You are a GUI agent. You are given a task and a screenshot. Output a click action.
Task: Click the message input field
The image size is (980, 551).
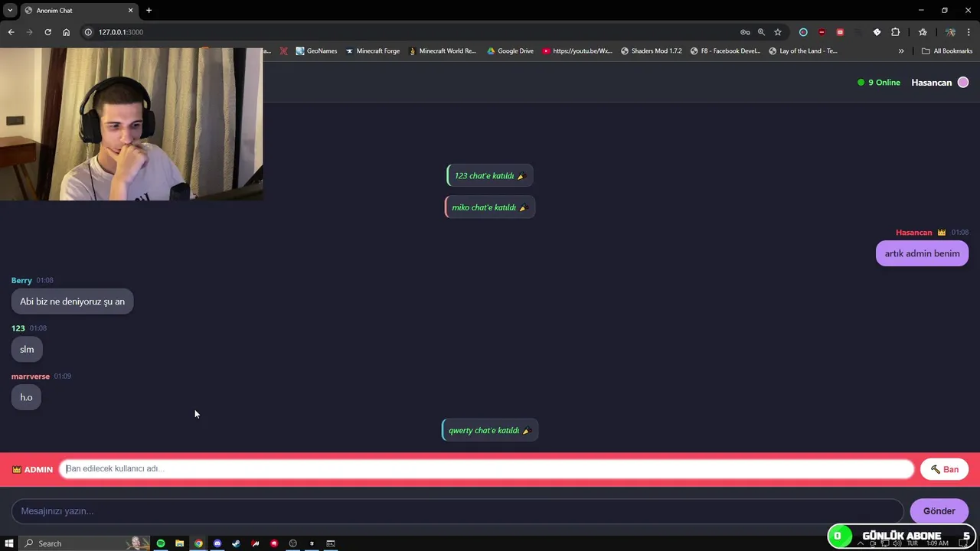click(x=458, y=511)
